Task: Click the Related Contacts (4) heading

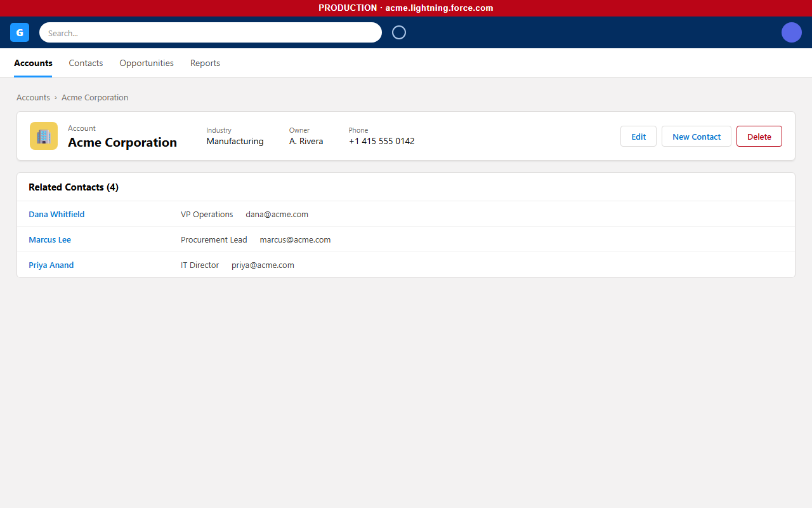Action: point(74,187)
